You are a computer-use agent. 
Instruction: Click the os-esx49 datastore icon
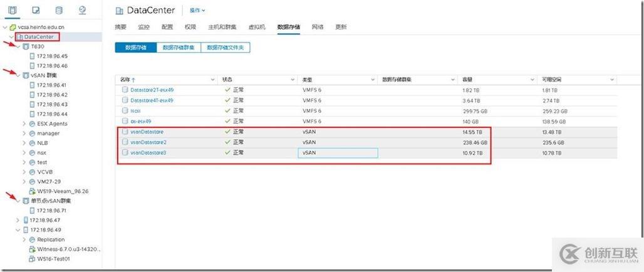click(125, 121)
